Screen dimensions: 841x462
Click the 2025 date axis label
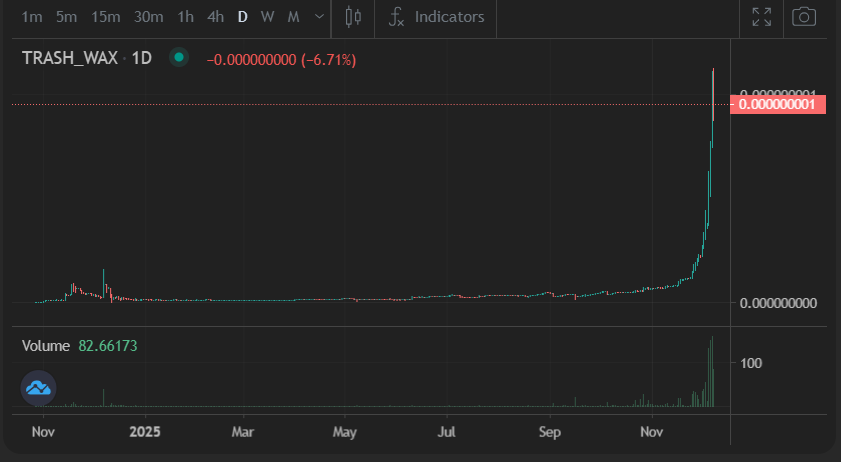point(145,432)
